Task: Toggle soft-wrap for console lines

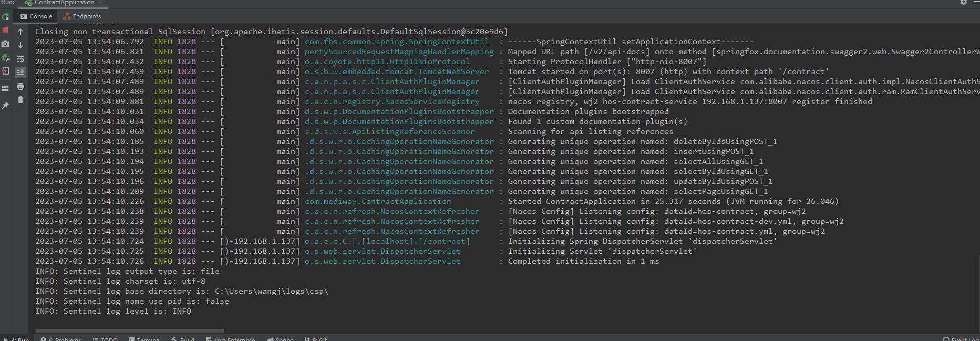Action: pos(20,59)
